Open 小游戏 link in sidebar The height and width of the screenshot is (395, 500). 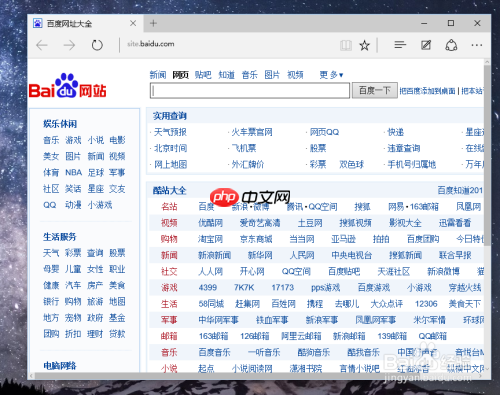tap(100, 205)
